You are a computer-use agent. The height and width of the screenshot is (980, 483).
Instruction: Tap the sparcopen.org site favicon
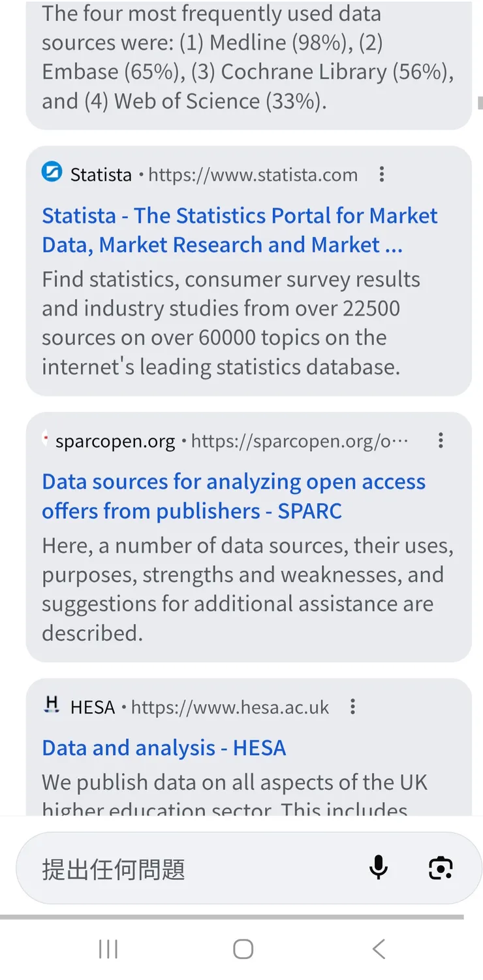click(x=45, y=441)
